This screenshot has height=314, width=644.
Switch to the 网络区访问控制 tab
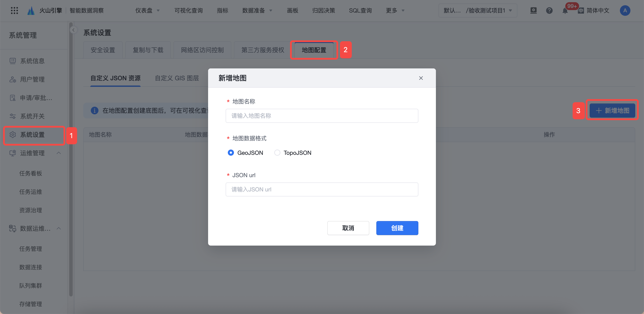click(202, 50)
